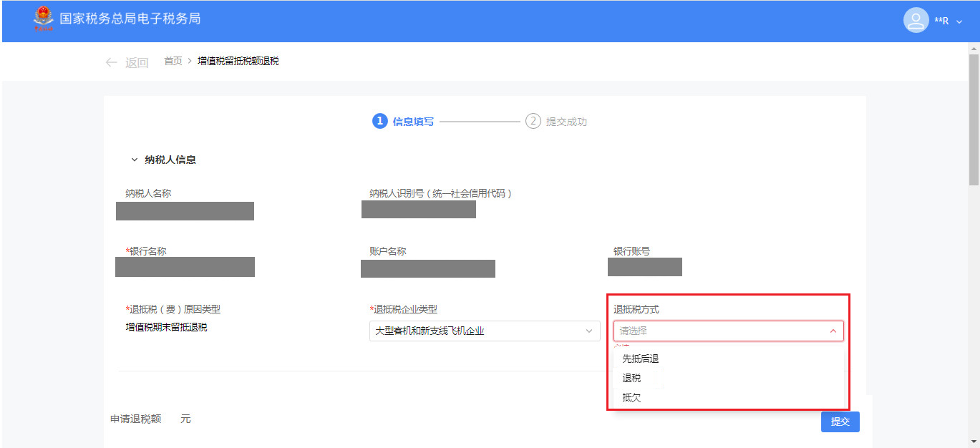Click the 国家税务总局电子税务局 site title
The height and width of the screenshot is (448, 980).
pos(130,19)
